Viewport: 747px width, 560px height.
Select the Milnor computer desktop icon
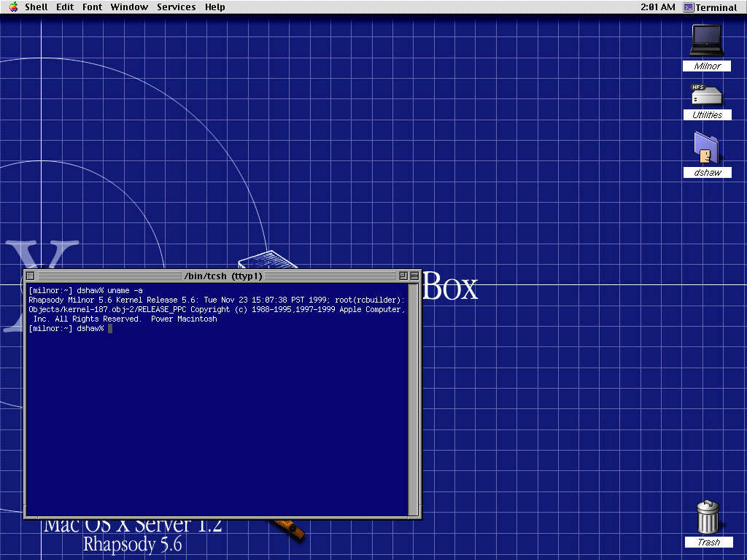coord(707,41)
